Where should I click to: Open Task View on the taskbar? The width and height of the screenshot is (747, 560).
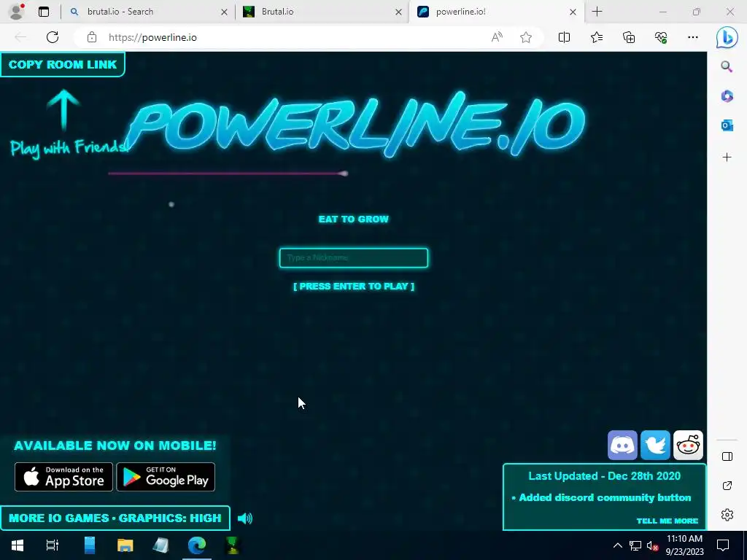[52, 545]
